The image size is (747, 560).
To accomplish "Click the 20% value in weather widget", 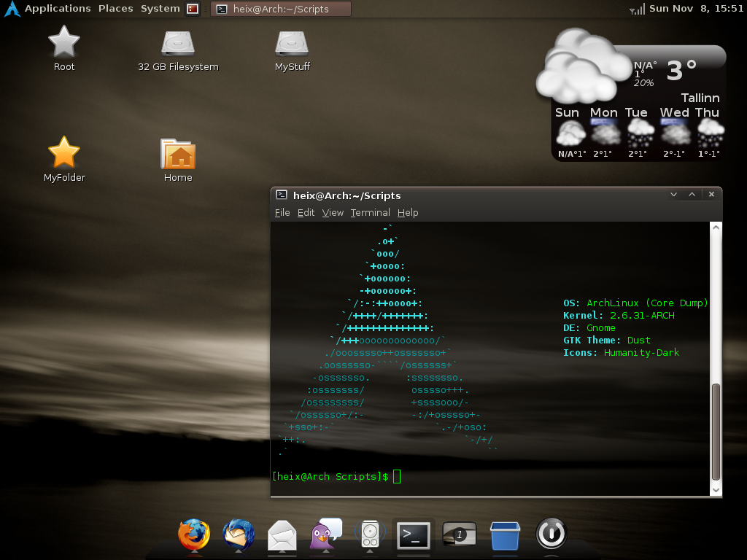I will (643, 83).
